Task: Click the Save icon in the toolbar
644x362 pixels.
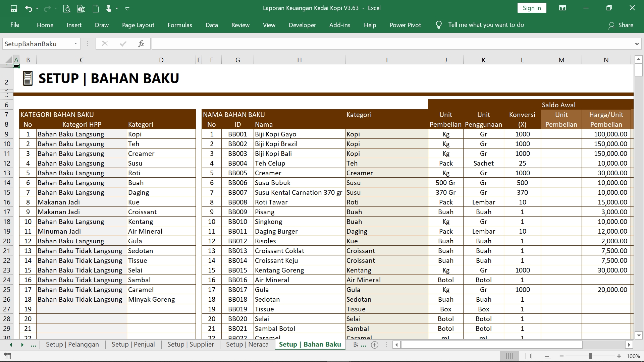Action: (x=13, y=8)
